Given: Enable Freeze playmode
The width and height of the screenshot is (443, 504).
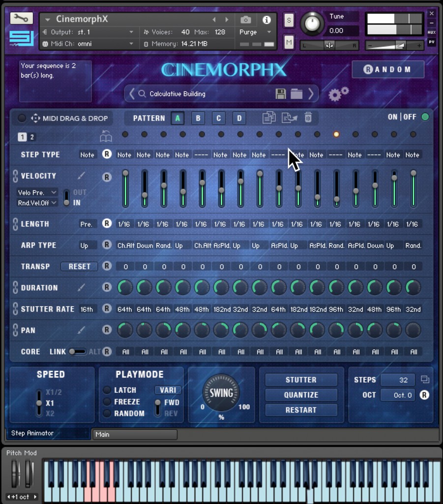Looking at the screenshot, I should tap(107, 402).
